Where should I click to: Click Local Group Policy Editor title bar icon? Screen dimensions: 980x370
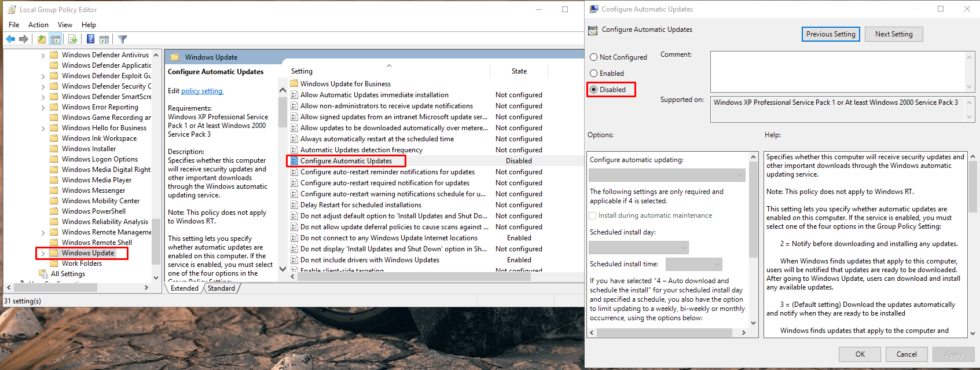pyautogui.click(x=12, y=10)
